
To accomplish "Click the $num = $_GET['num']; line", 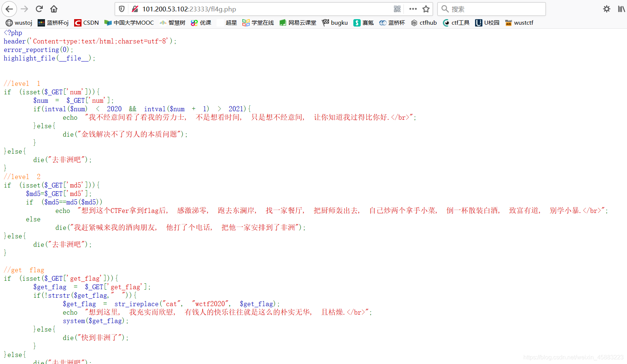I will tap(73, 101).
